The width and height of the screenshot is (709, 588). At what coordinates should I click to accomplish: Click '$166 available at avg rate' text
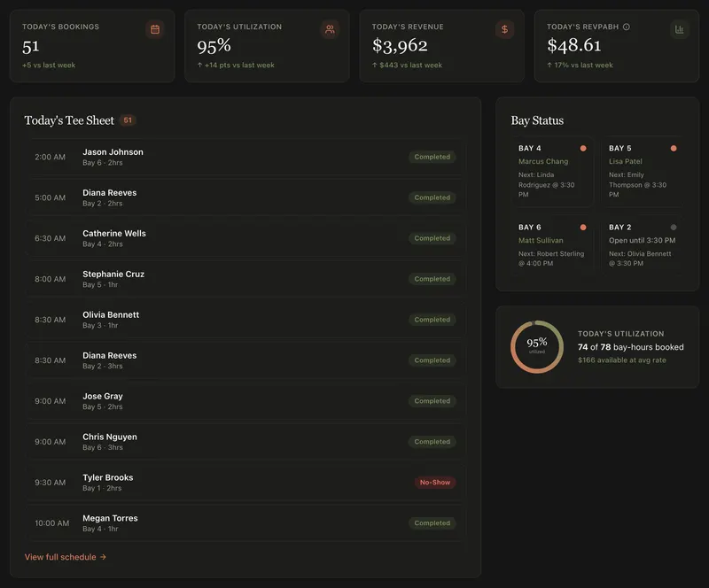click(x=622, y=360)
